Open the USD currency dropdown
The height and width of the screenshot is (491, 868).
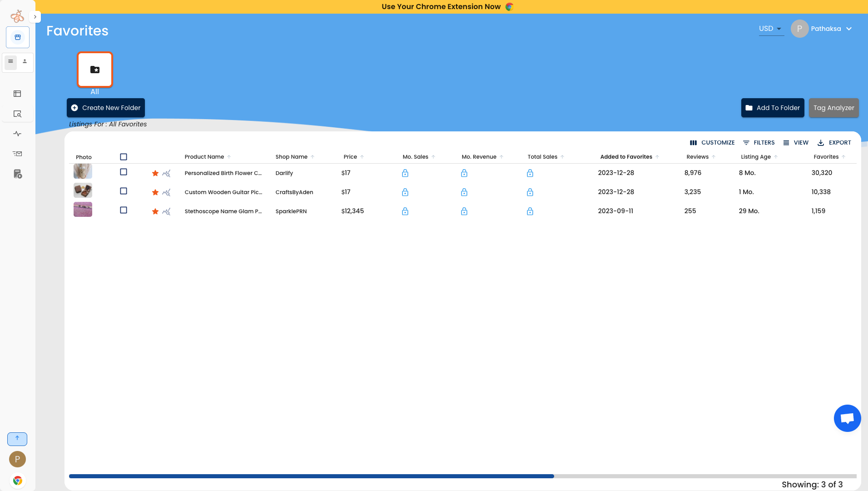[x=770, y=29]
